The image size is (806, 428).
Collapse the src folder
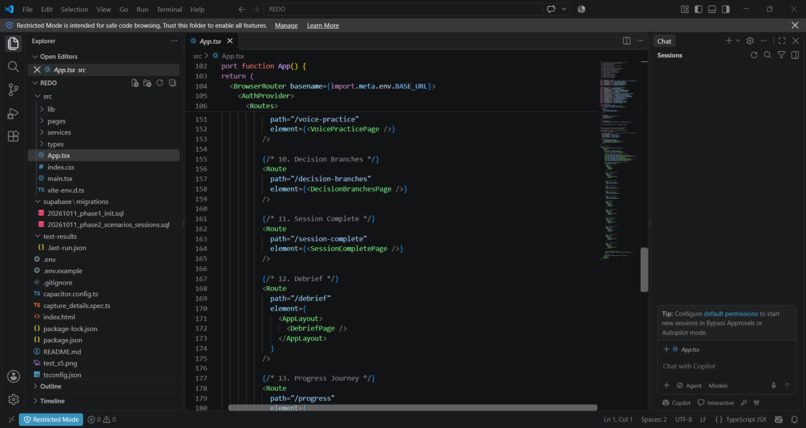click(x=47, y=97)
